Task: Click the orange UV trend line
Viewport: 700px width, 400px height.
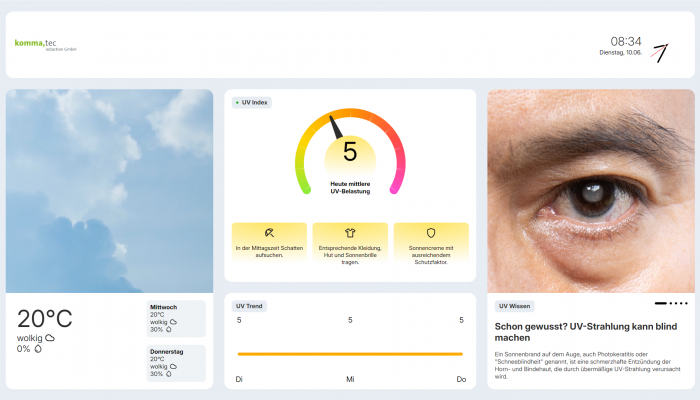Action: coord(350,354)
